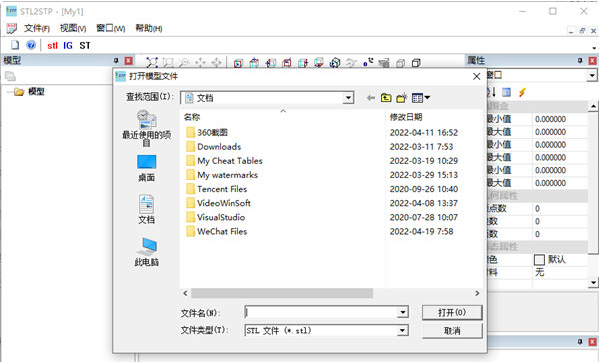Select the red 'stl' import tool
The width and height of the screenshot is (599, 362).
(x=52, y=45)
